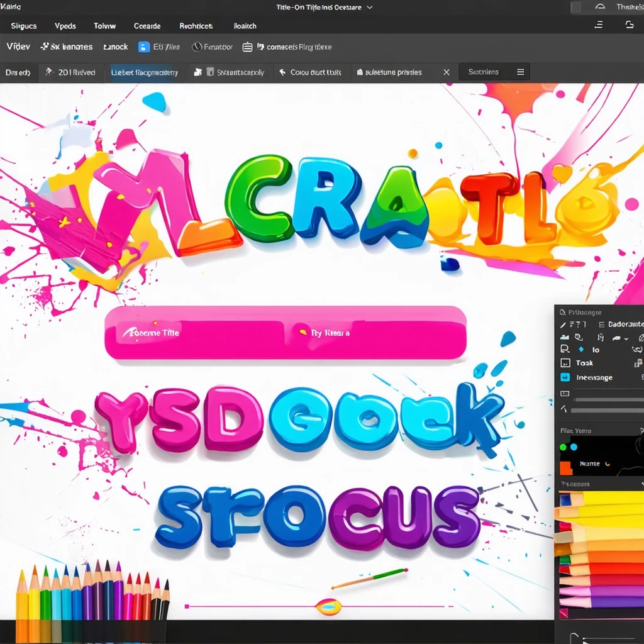The image size is (644, 644).
Task: Click the angle icon beside lower slider
Action: 563,409
